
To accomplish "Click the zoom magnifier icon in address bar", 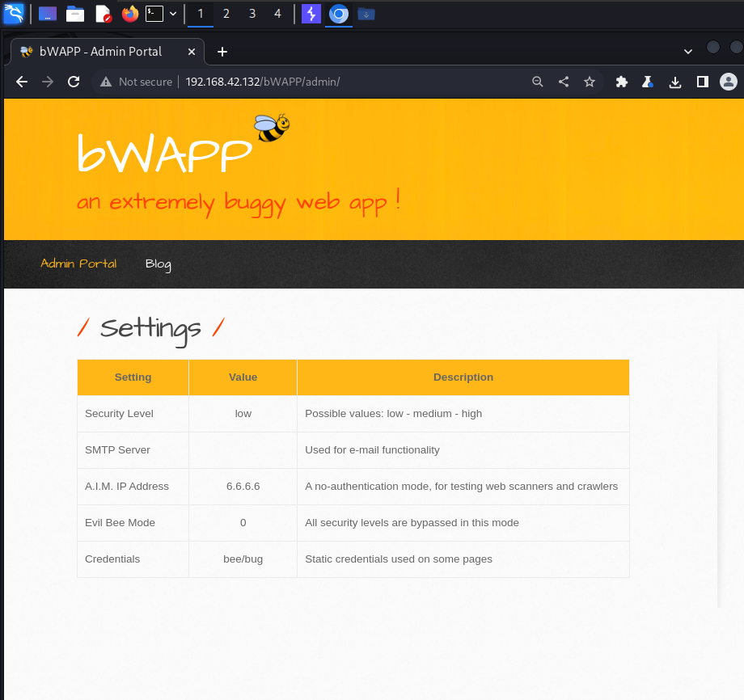I will (538, 82).
